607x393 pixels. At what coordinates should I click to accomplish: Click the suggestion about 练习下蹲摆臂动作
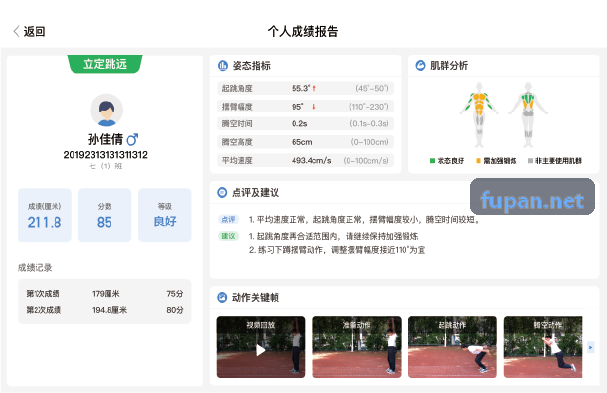[x=337, y=250]
